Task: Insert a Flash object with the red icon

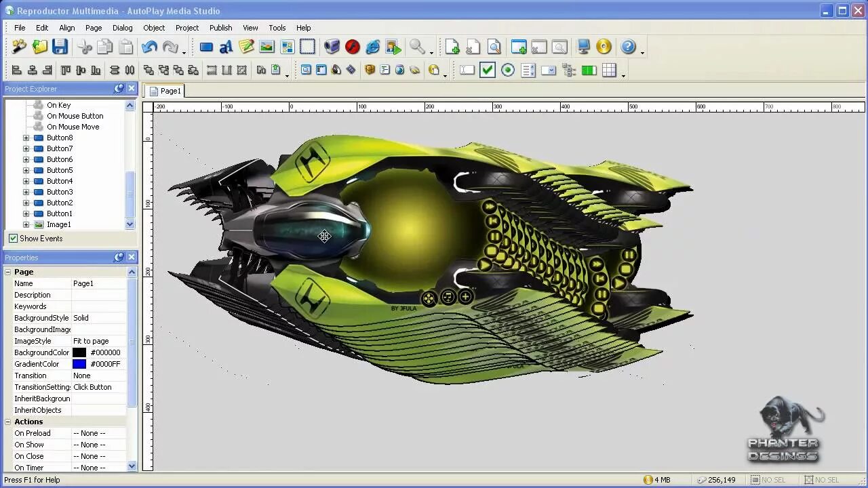Action: click(352, 47)
